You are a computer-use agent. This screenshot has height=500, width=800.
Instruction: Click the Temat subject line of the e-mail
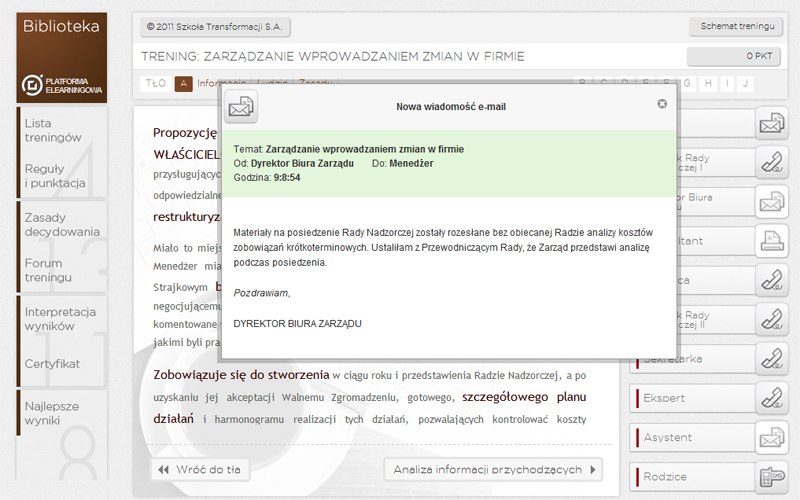click(x=348, y=149)
